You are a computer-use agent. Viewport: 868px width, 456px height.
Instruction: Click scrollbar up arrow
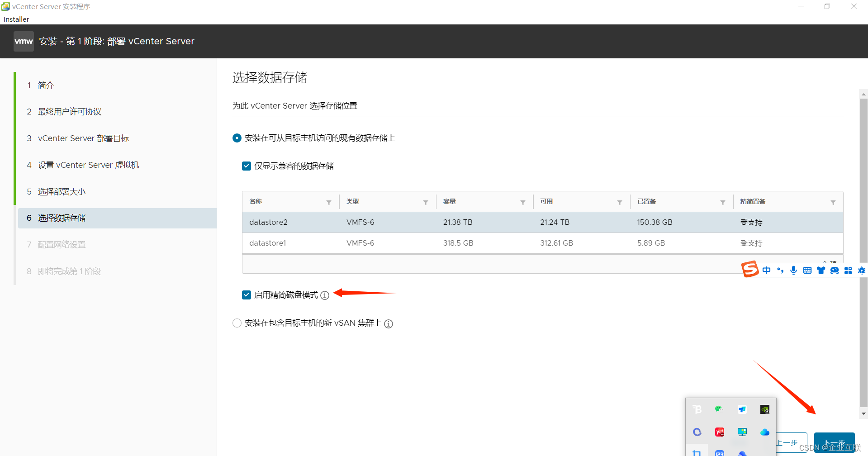[x=863, y=95]
